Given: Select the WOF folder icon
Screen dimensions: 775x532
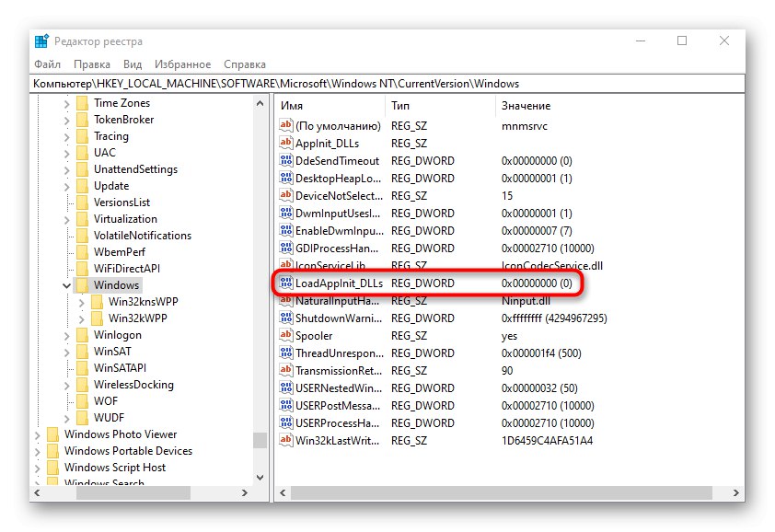Looking at the screenshot, I should pyautogui.click(x=83, y=401).
